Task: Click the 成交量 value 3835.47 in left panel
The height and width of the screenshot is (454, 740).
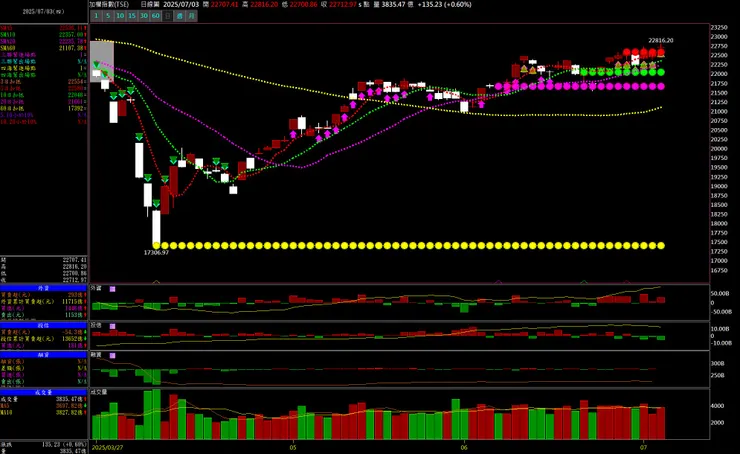Action: 71,399
